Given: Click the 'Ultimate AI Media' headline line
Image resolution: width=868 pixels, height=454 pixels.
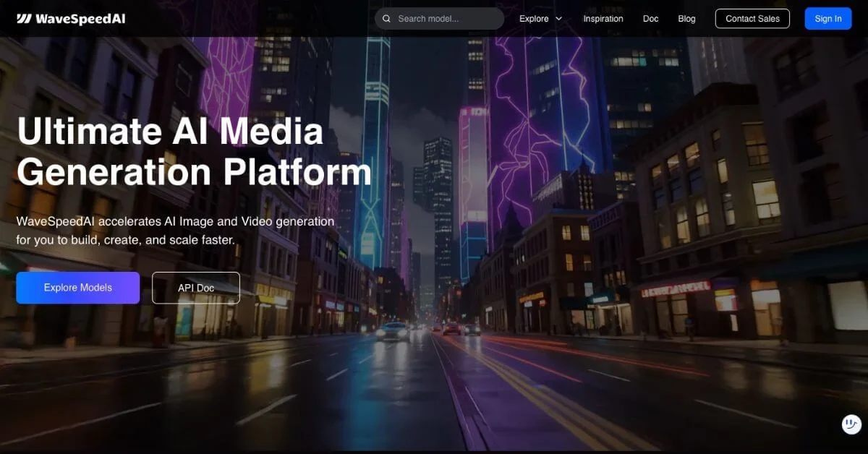Looking at the screenshot, I should coord(170,132).
